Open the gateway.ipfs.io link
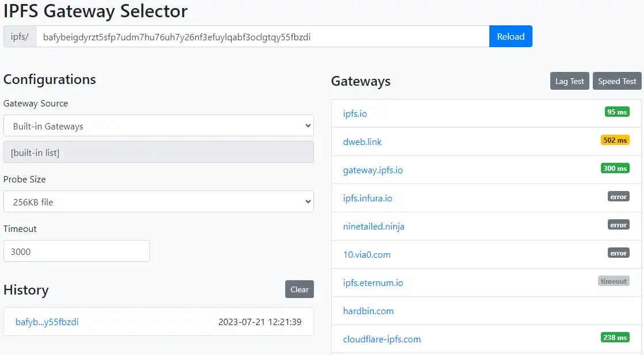This screenshot has height=355, width=644. click(x=373, y=170)
